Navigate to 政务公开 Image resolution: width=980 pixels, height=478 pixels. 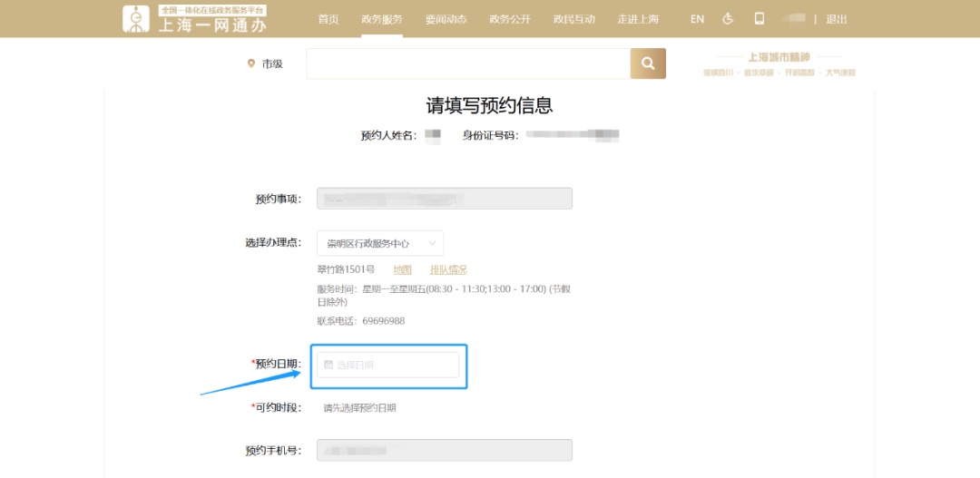509,19
